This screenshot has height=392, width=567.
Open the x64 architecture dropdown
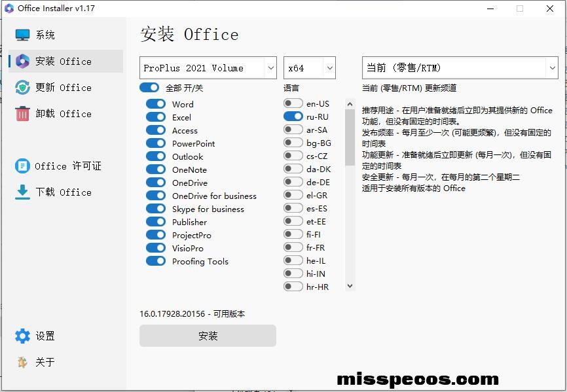click(310, 67)
